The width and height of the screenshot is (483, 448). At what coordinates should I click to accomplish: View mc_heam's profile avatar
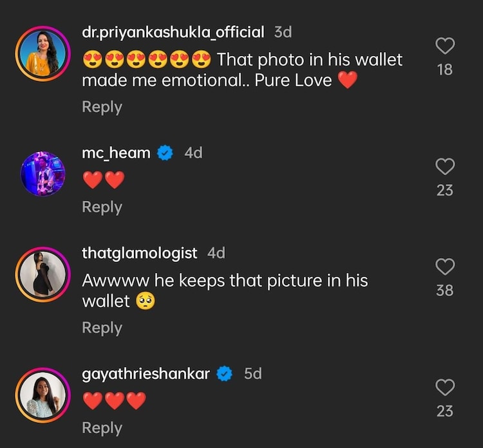coord(43,174)
